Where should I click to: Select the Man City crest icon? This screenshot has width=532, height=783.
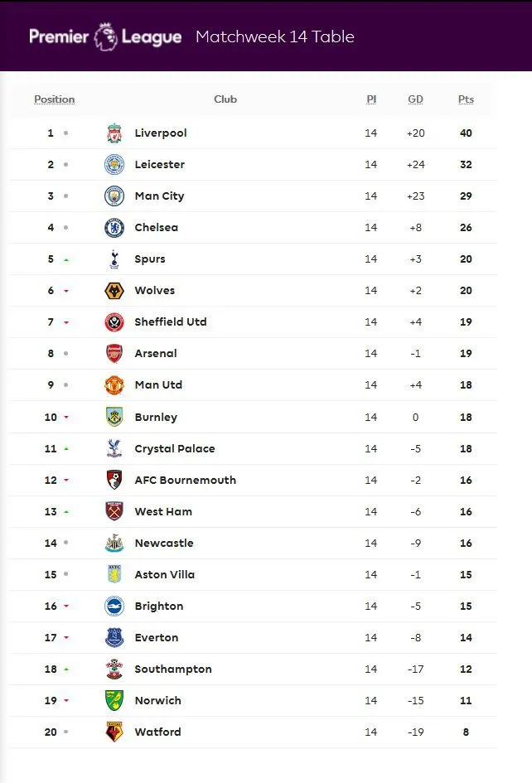(x=114, y=196)
